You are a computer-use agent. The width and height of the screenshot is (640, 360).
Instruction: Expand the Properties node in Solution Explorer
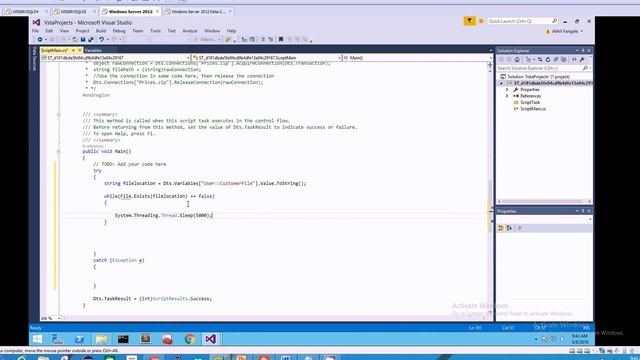(507, 89)
